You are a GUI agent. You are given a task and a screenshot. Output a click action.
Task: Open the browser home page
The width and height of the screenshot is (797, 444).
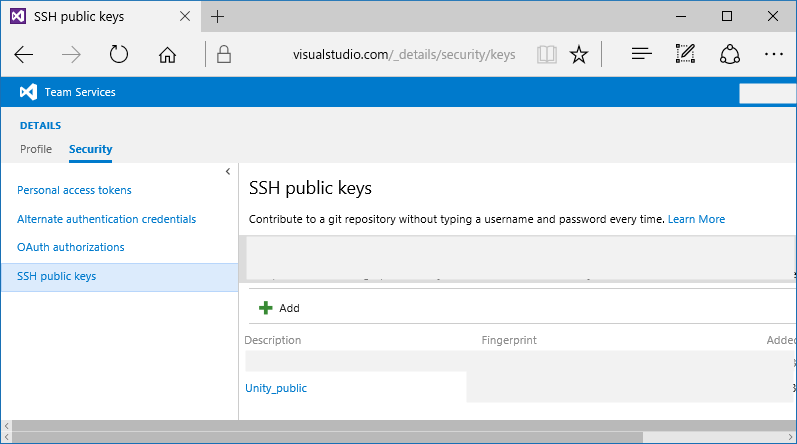[x=167, y=54]
